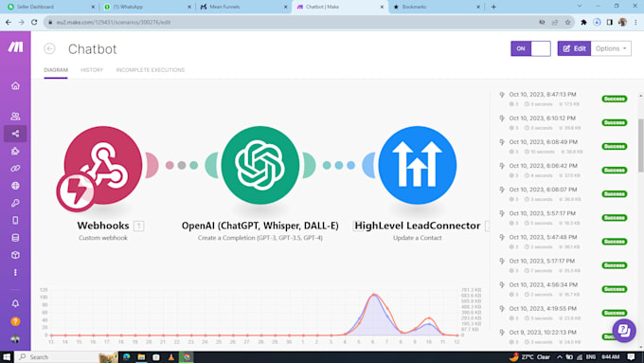
Task: Open Connections chain-link icon in sidebar
Action: [15, 168]
